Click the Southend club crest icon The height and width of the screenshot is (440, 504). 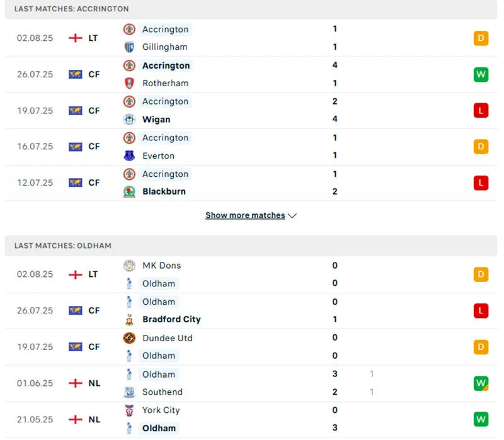129,392
